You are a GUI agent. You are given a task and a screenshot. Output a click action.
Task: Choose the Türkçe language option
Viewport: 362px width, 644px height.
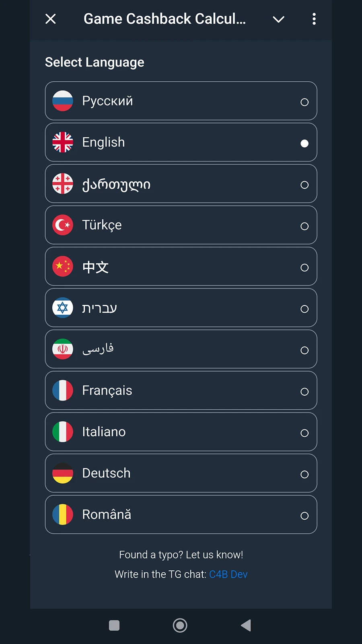point(181,225)
